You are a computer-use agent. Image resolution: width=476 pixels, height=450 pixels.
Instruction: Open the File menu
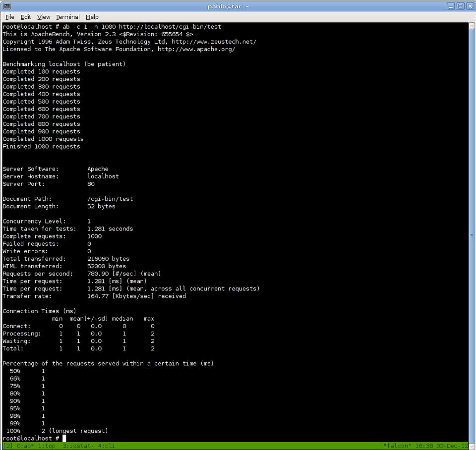point(10,17)
